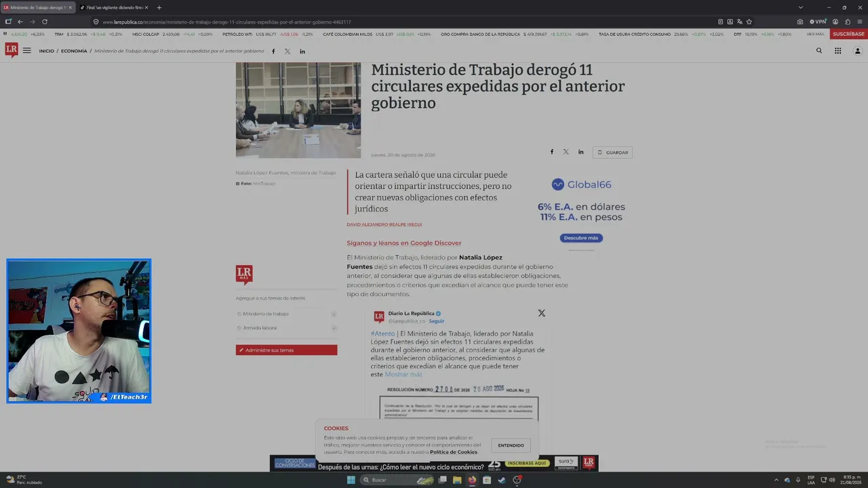868x488 pixels.
Task: Open the article's meeting photo
Action: (298, 110)
